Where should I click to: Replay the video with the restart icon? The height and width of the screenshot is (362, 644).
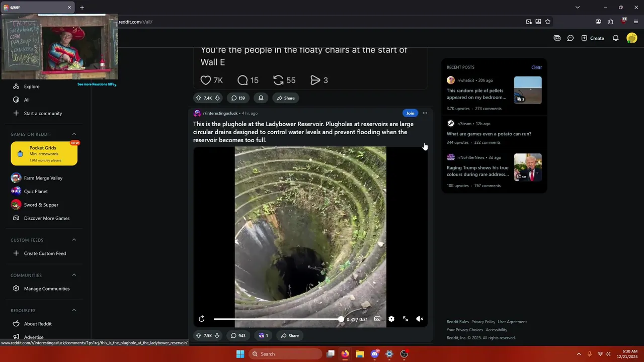pyautogui.click(x=202, y=319)
